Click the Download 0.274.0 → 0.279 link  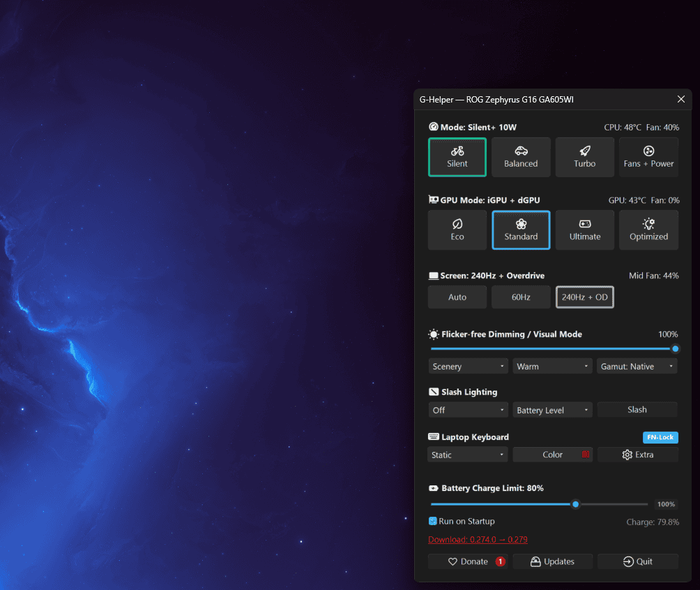(x=478, y=540)
